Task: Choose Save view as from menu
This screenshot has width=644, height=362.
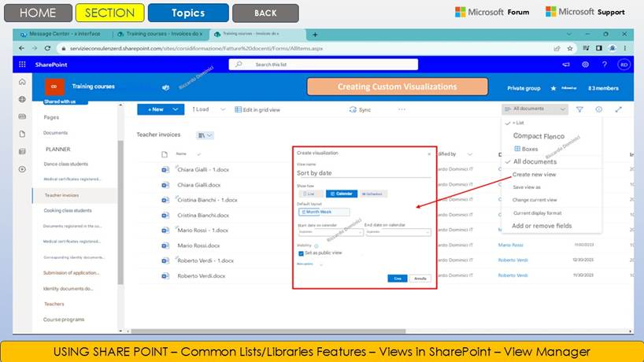Action: [x=527, y=187]
